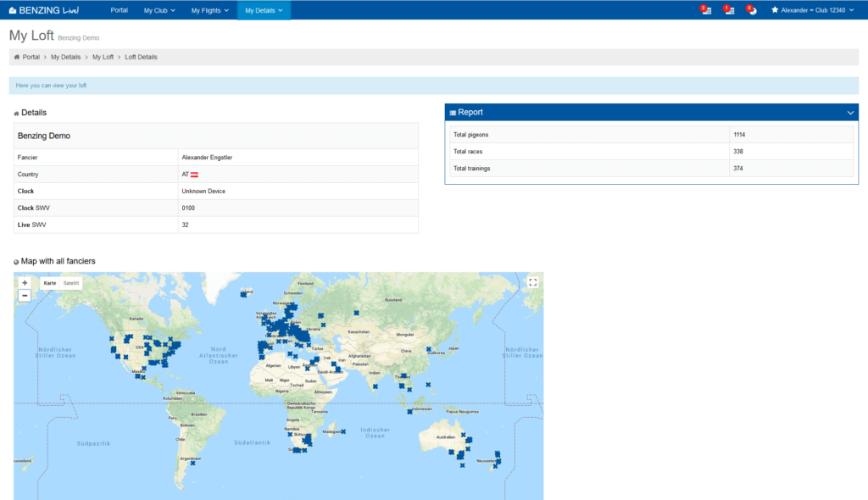Image resolution: width=868 pixels, height=500 pixels.
Task: Zoom in on the fanciers map
Action: [x=25, y=282]
